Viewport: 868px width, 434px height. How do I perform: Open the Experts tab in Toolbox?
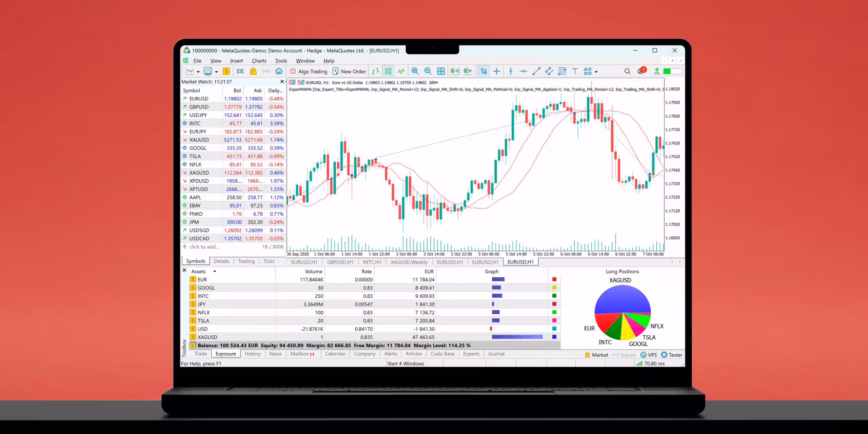coord(471,354)
